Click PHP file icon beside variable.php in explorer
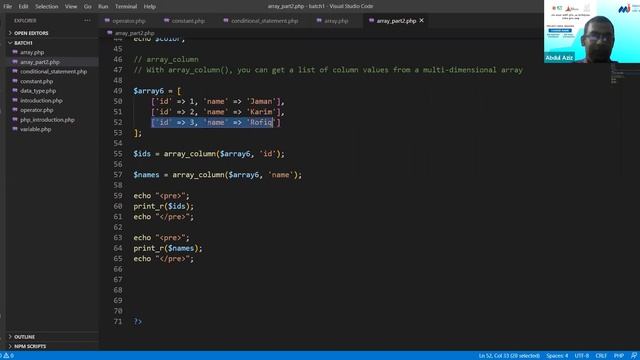Viewport: 640px width, 360px height. [x=15, y=129]
